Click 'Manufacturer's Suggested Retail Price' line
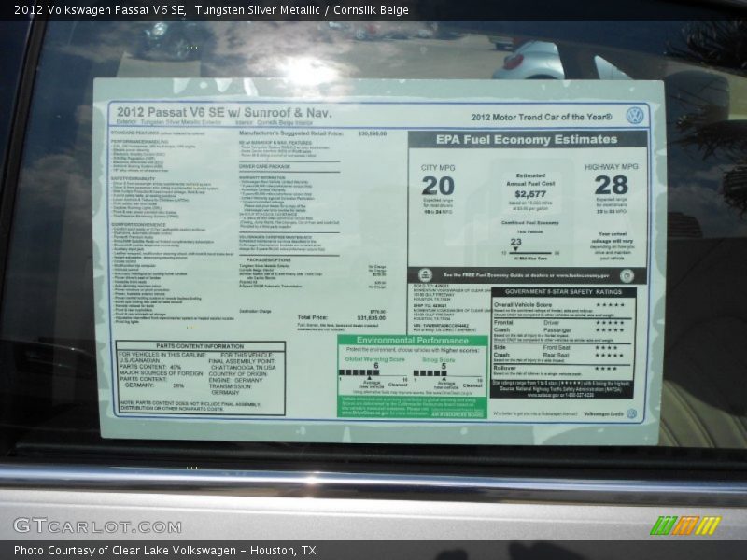 click(291, 133)
